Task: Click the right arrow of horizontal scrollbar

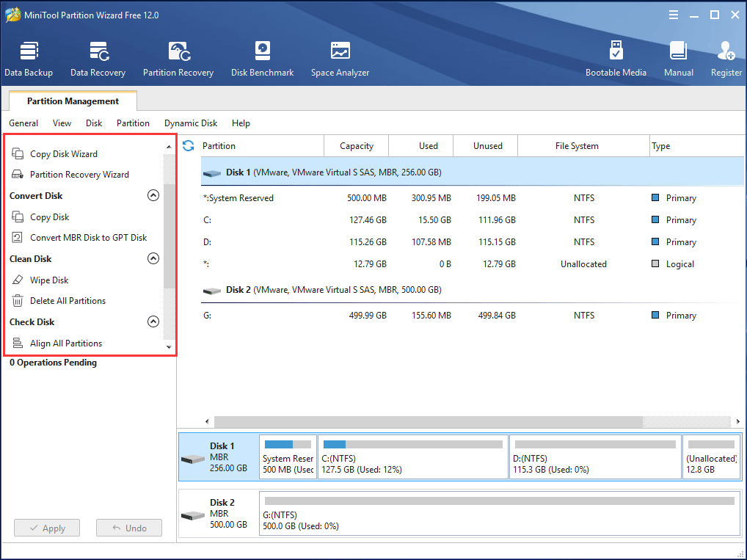Action: click(738, 421)
